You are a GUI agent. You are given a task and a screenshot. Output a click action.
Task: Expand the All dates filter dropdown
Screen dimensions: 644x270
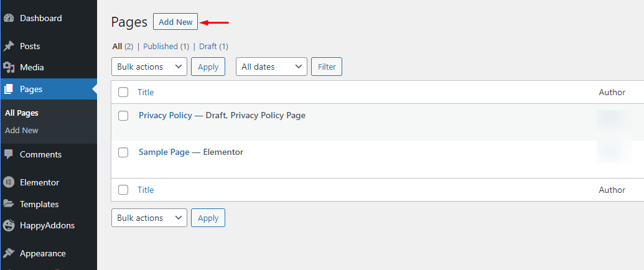(x=271, y=67)
